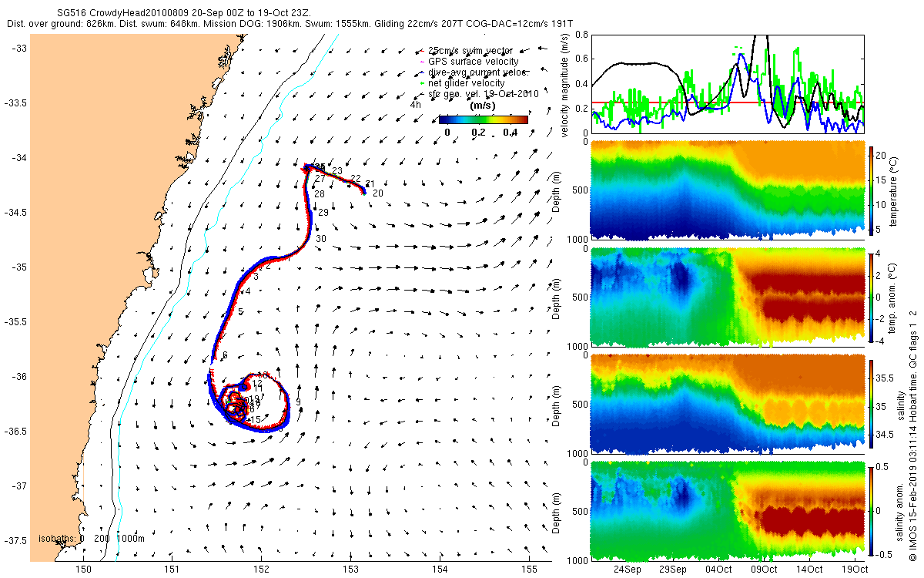Click the vertical IMOS copyright text
This screenshot has height=578, width=924.
pos(913,437)
